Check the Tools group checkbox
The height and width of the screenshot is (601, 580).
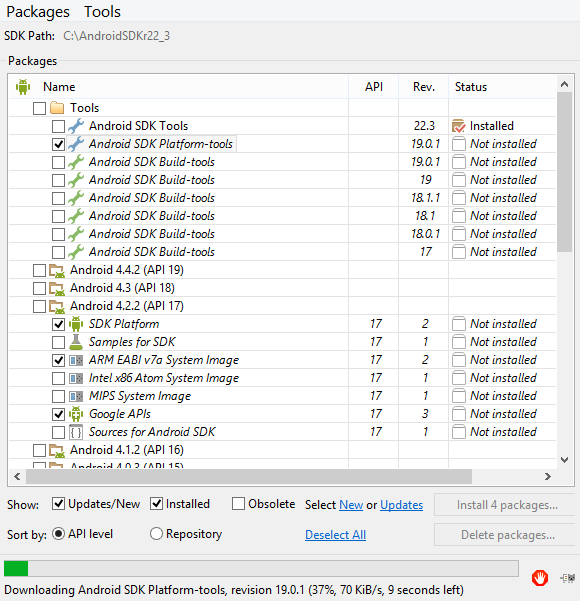[x=39, y=108]
